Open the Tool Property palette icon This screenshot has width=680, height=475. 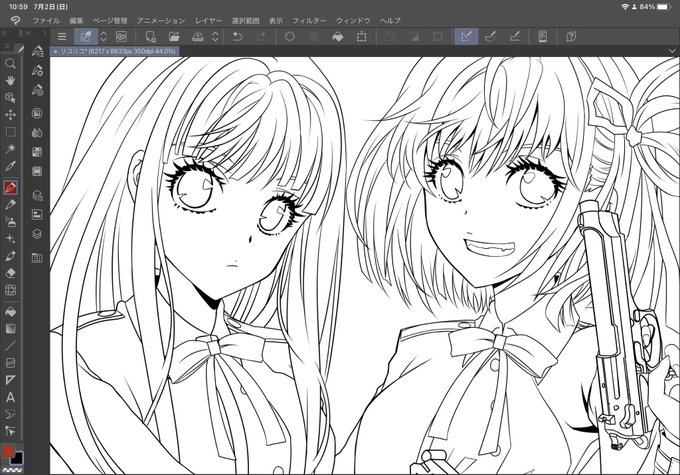click(x=37, y=70)
